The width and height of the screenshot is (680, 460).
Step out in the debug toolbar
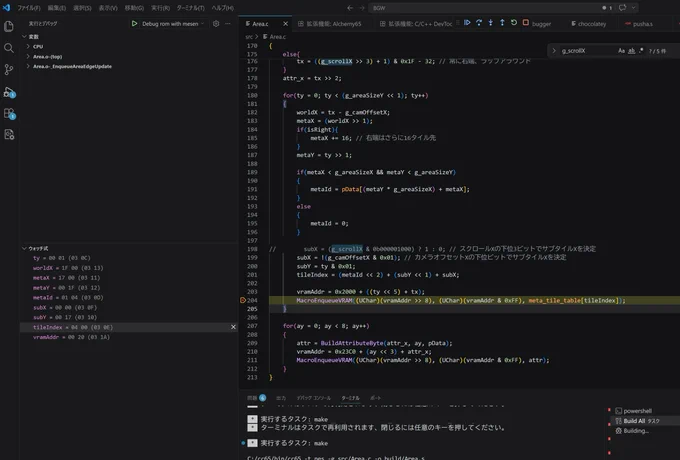click(x=502, y=23)
